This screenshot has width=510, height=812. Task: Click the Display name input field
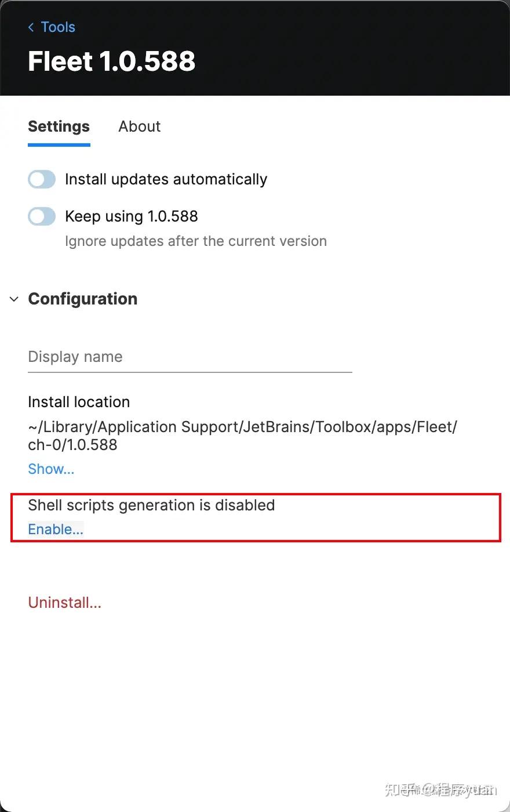point(190,357)
